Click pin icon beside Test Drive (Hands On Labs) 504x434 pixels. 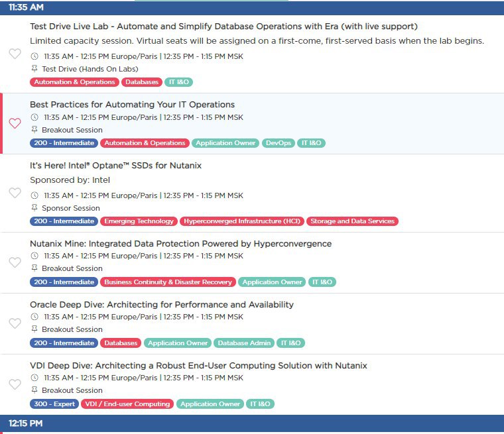(x=34, y=68)
